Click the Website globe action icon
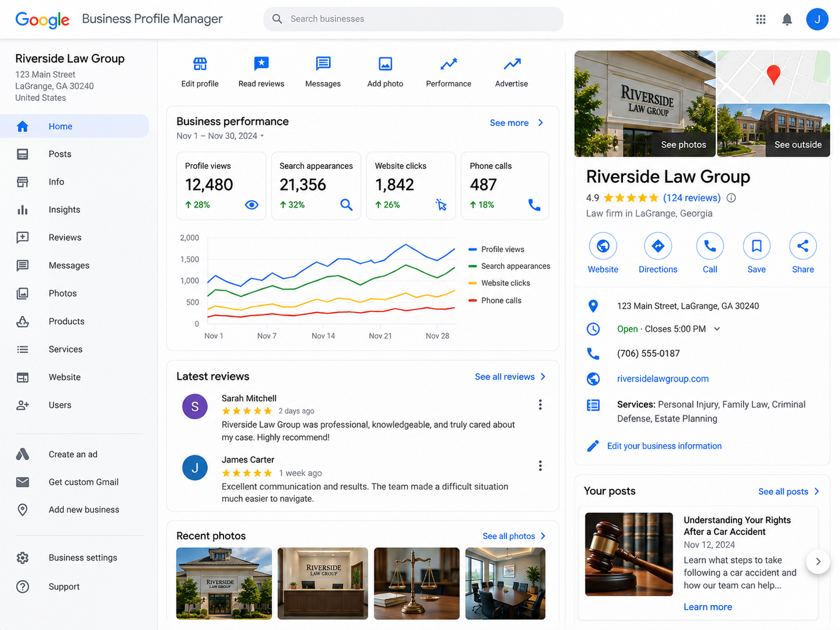This screenshot has width=840, height=630. [x=603, y=246]
